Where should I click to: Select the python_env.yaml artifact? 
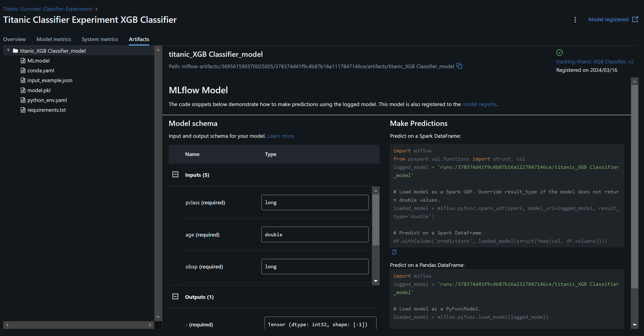(47, 100)
